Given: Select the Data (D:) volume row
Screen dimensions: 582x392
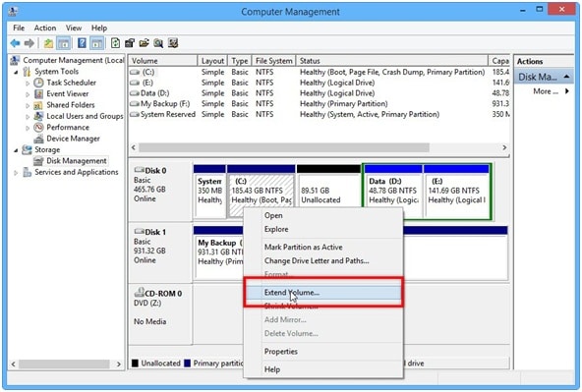Looking at the screenshot, I should (x=320, y=93).
